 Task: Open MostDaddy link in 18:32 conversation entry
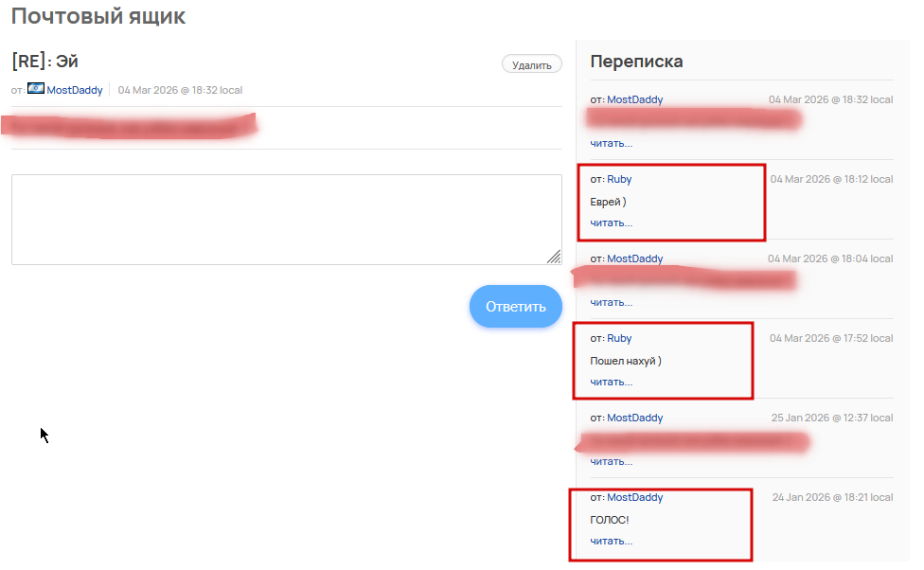pos(634,99)
